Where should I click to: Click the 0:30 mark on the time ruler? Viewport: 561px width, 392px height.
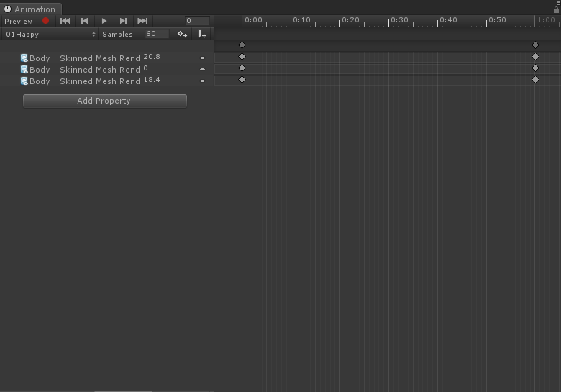399,20
